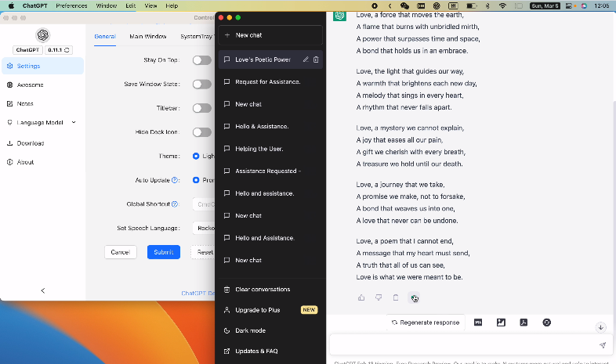This screenshot has width=616, height=364.
Task: Click the Global Shortcut help question icon
Action: pyautogui.click(x=175, y=204)
